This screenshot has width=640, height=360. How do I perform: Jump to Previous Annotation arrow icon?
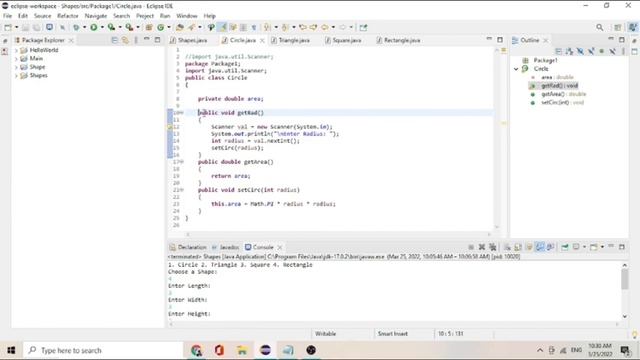click(x=285, y=27)
